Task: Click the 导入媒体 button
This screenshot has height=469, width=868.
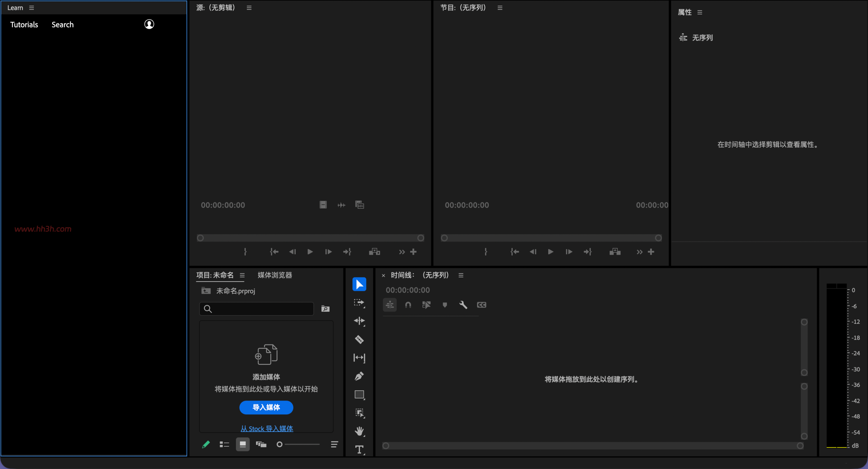Action: coord(266,407)
